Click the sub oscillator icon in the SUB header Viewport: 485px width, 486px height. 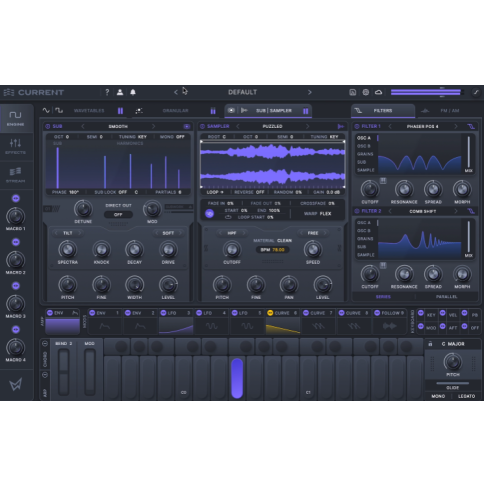(187, 126)
